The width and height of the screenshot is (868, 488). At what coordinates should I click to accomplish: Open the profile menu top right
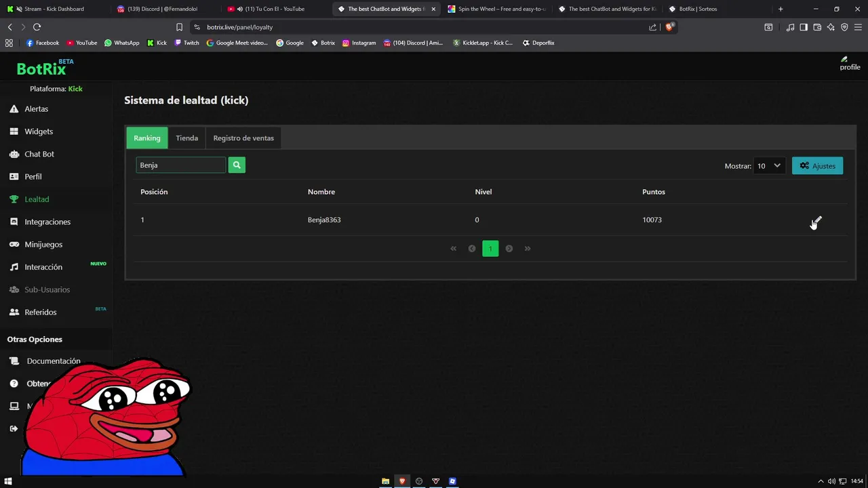[x=850, y=64]
